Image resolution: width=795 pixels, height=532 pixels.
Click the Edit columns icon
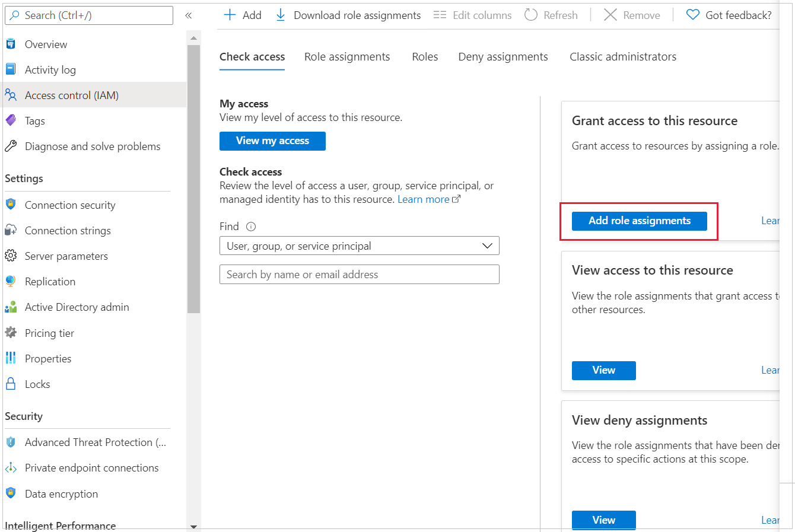coord(440,15)
